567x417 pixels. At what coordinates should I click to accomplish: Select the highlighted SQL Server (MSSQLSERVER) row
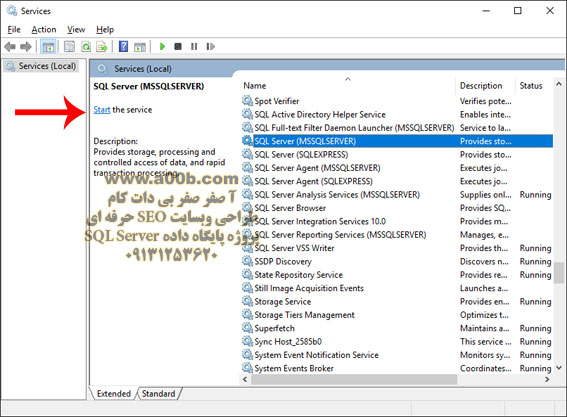(397, 141)
